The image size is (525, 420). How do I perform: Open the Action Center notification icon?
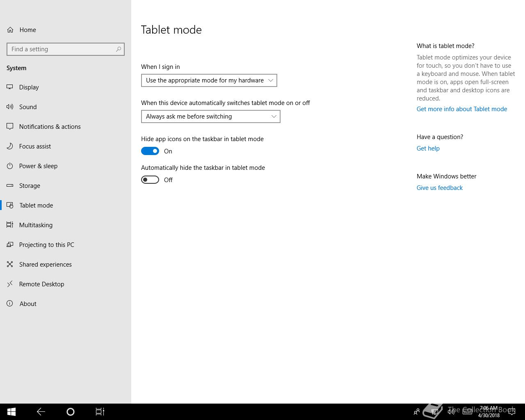click(x=511, y=412)
